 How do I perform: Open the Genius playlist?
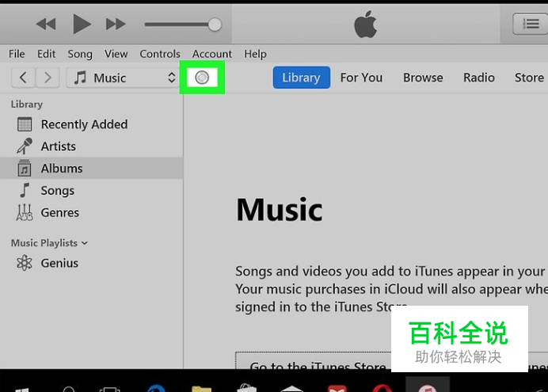pos(92,263)
